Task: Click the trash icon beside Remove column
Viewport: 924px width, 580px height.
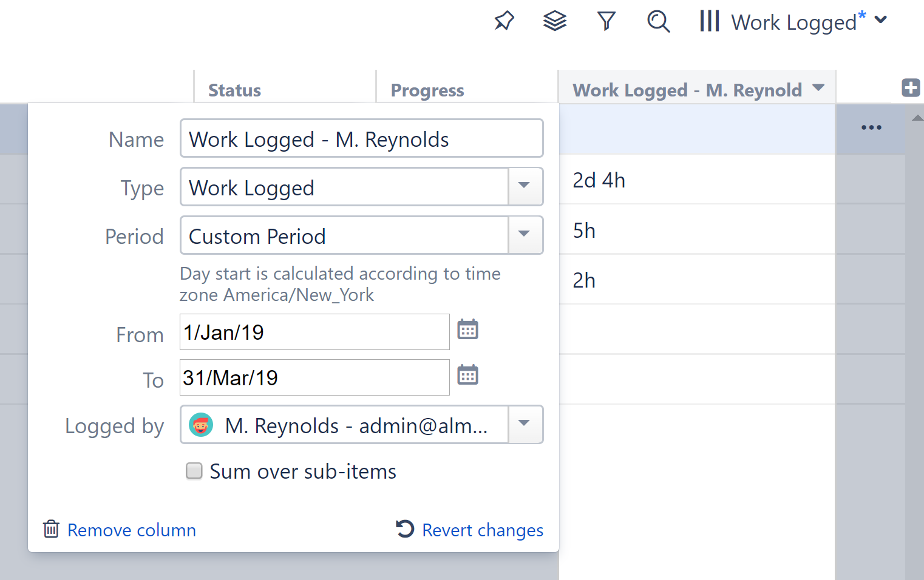Action: [x=51, y=529]
